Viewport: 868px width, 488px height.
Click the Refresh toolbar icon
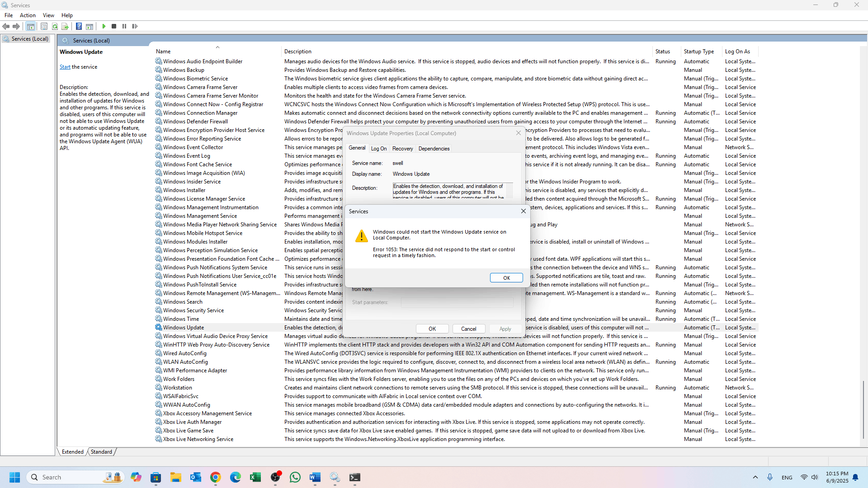(x=55, y=27)
